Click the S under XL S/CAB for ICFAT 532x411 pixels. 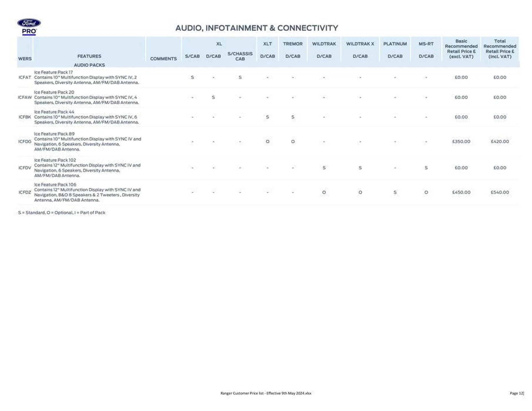(x=192, y=77)
